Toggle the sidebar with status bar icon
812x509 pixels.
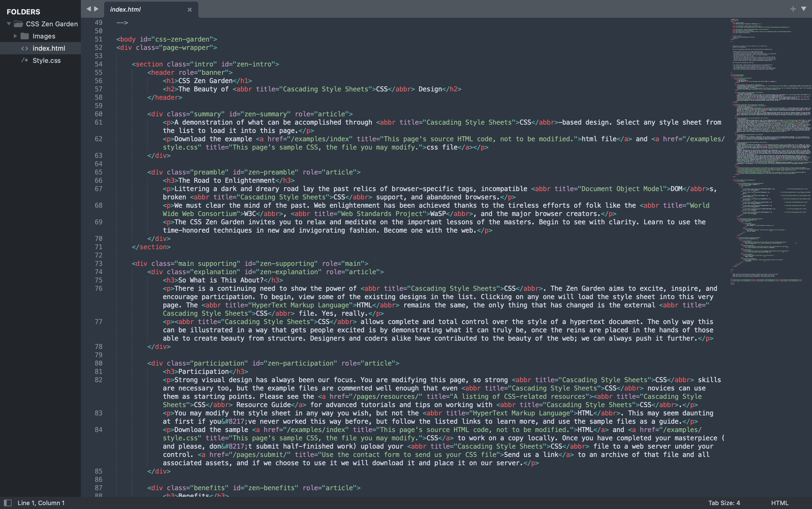coord(7,503)
